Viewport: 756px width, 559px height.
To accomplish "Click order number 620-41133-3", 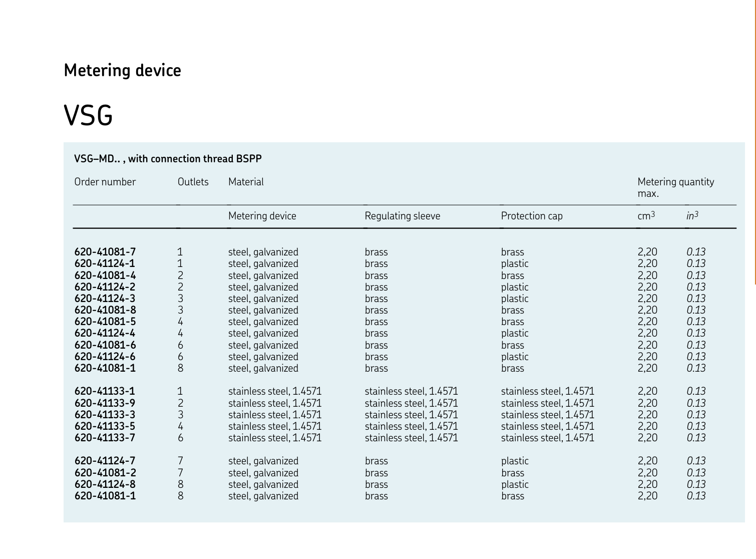I will [105, 415].
